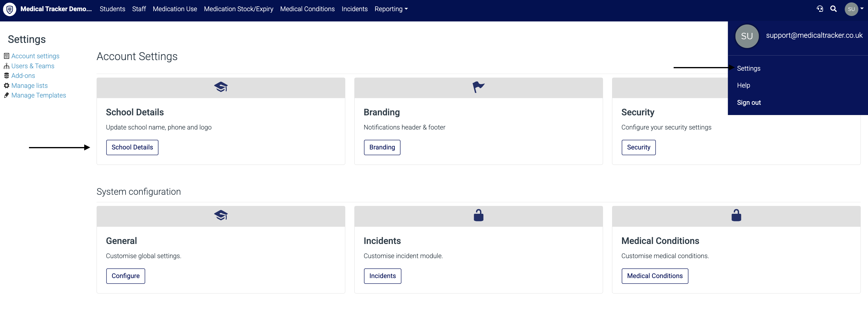Open Medical Conditions in top navigation
This screenshot has width=868, height=314.
coord(307,9)
